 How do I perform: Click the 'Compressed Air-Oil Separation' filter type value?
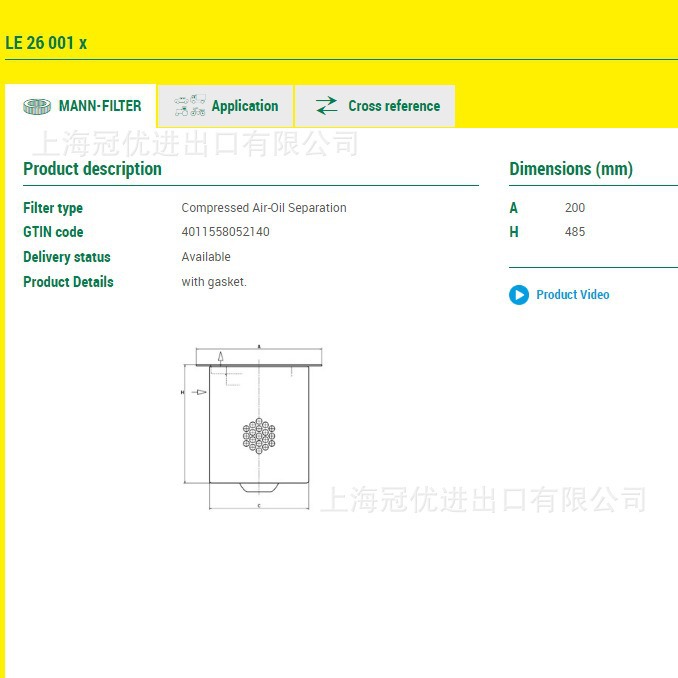coord(264,208)
